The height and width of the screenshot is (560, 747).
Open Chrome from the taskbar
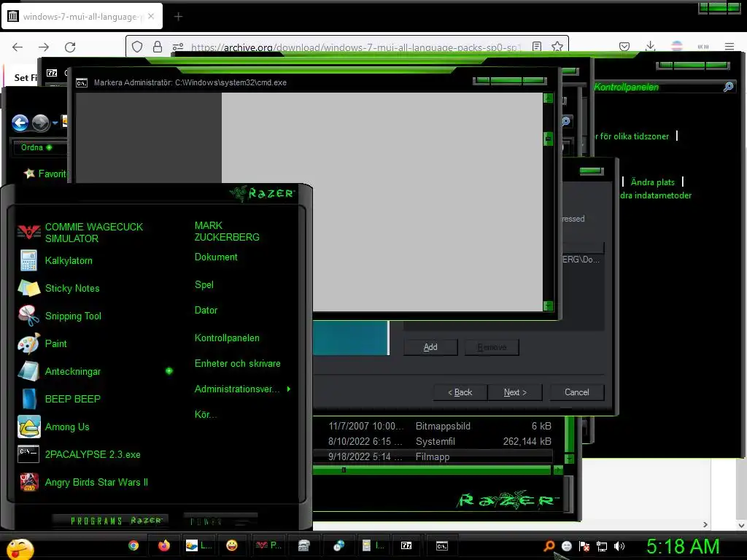coord(133,545)
